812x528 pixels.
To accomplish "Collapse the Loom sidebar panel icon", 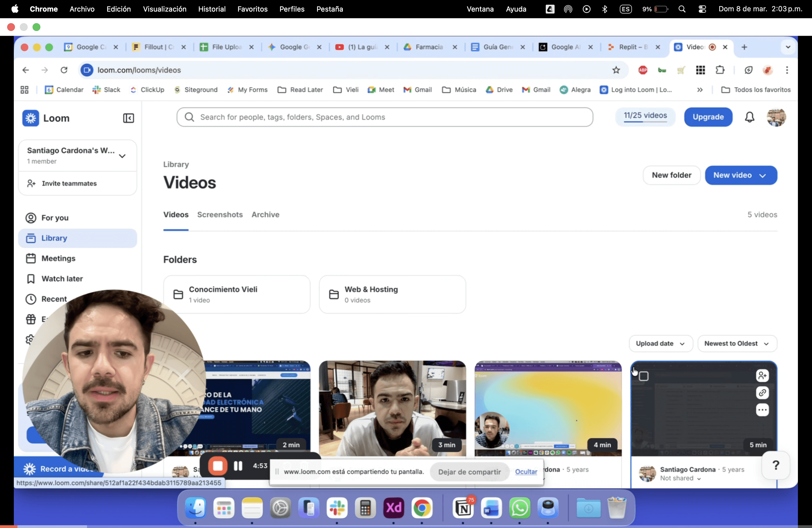I will pos(128,118).
